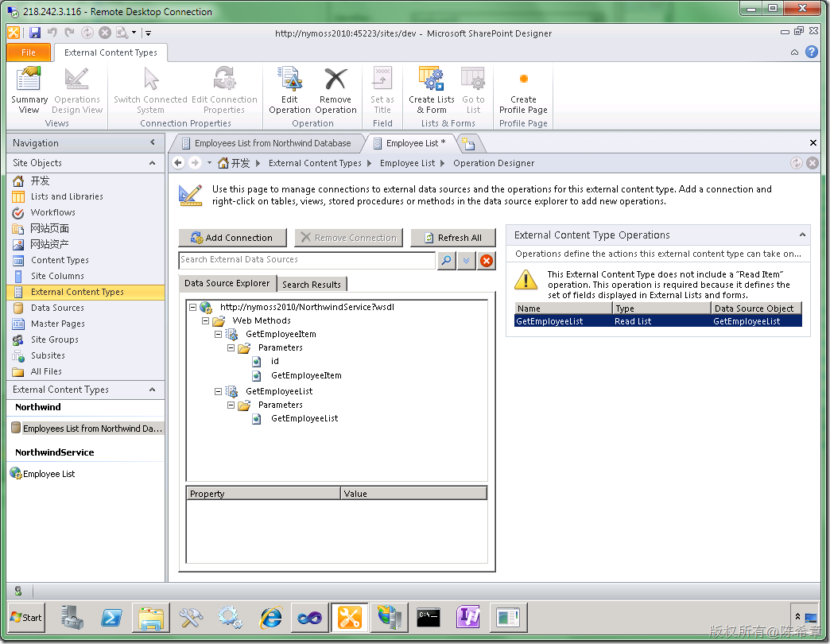830x644 pixels.
Task: Click Remove Operation ribbon button
Action: [335, 90]
